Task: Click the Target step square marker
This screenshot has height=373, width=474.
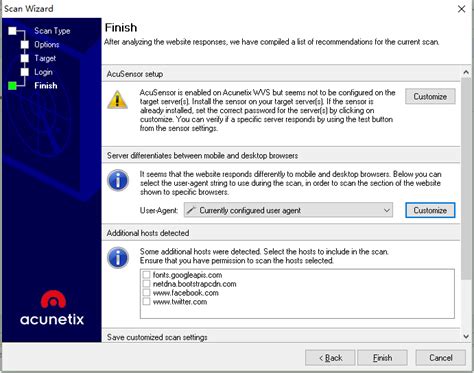Action: 25,58
